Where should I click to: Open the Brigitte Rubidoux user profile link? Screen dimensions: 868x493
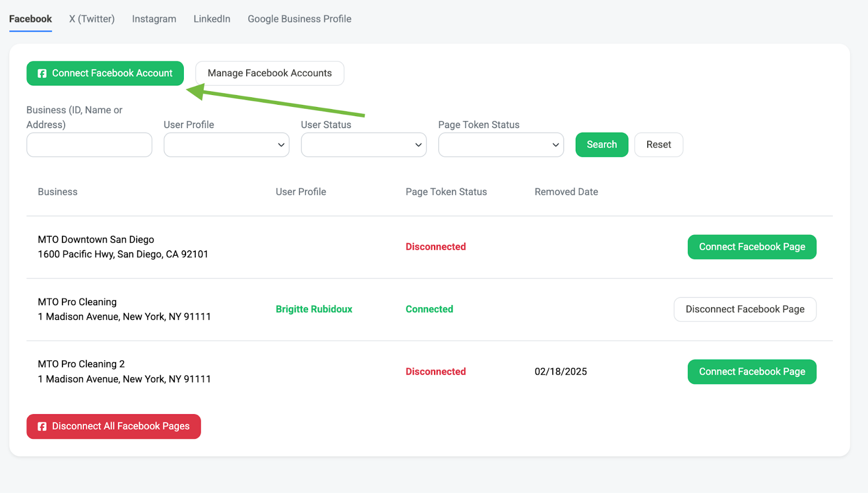(314, 309)
